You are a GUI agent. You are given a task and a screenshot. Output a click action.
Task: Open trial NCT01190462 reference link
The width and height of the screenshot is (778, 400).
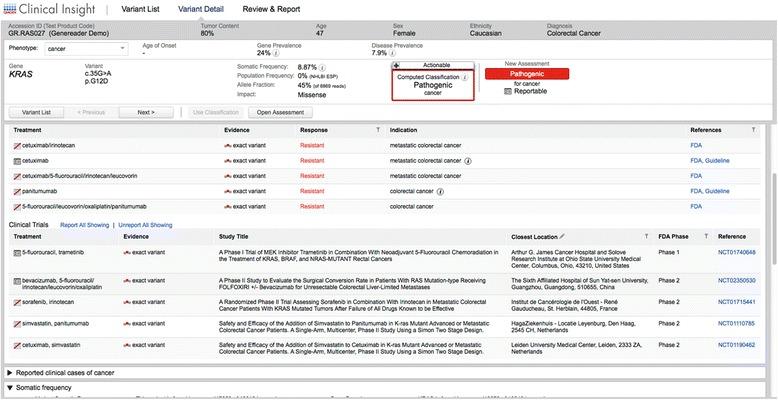737,344
